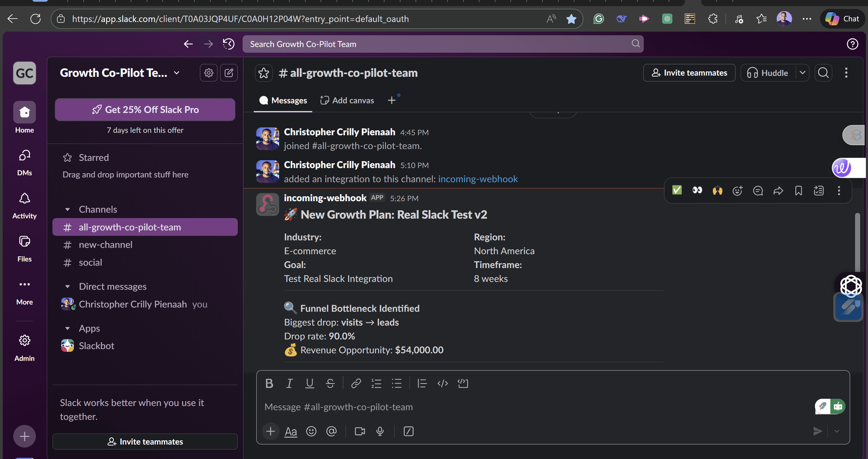Open slash command shortcuts

pos(408,431)
